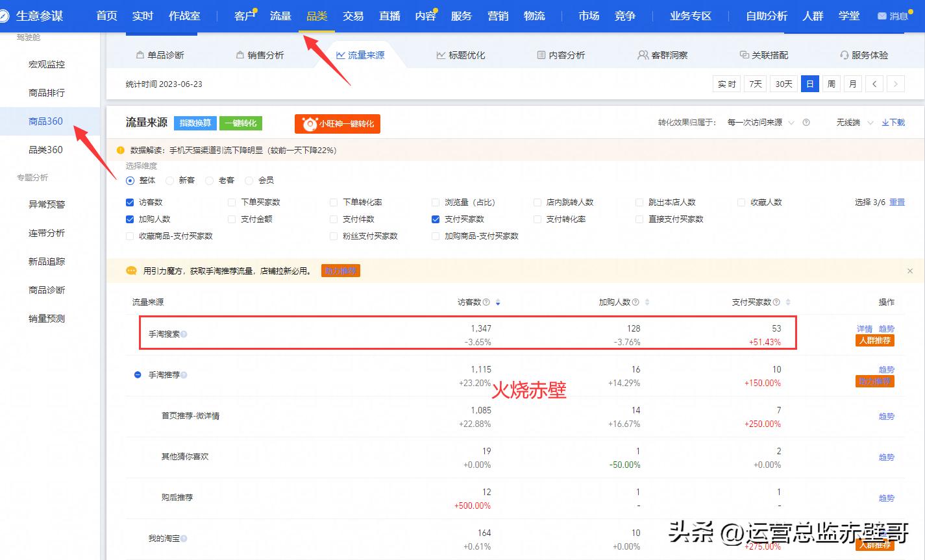Open the 品类 top navigation menu

click(x=317, y=16)
